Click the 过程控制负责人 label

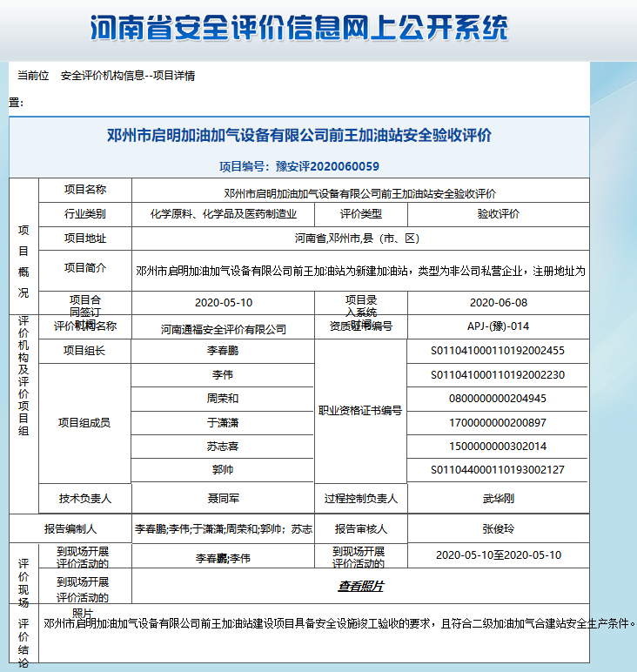point(360,499)
